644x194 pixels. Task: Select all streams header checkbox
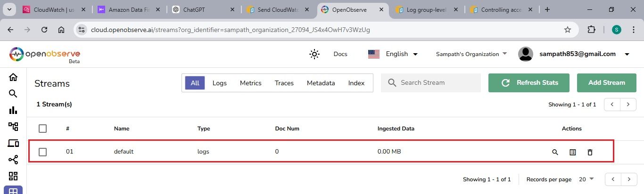click(43, 129)
